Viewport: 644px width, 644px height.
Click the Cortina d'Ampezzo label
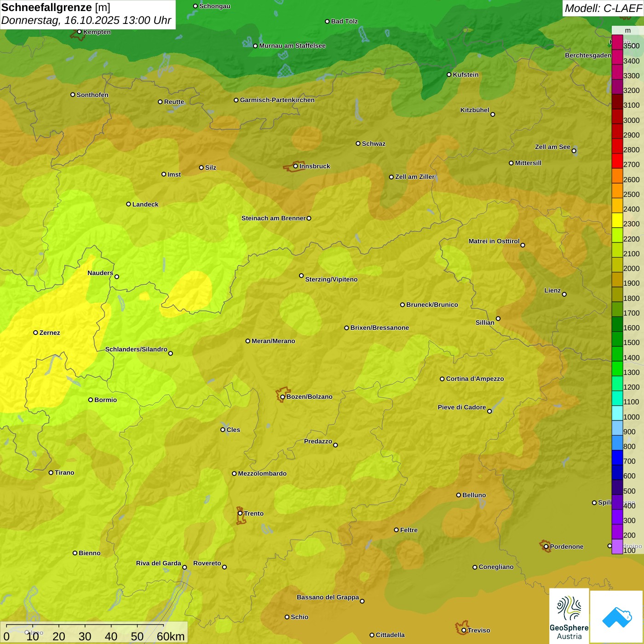pyautogui.click(x=475, y=379)
